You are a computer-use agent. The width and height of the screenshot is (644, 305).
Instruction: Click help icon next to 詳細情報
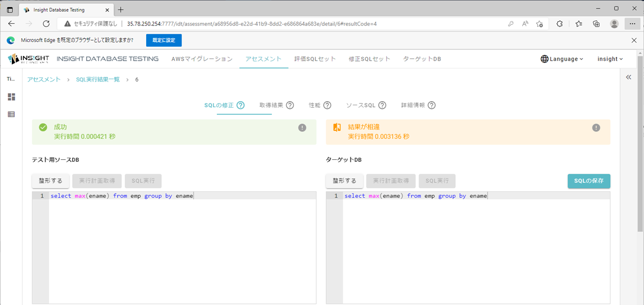[x=431, y=105]
